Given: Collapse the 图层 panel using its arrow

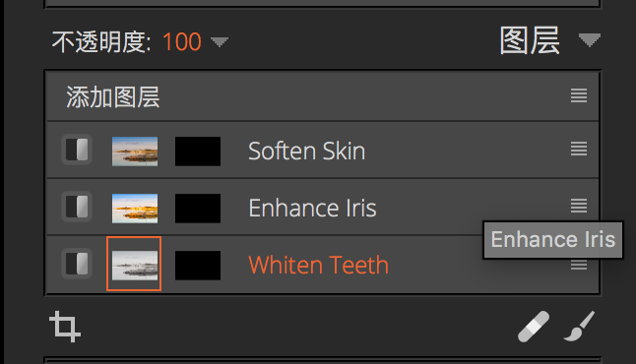Looking at the screenshot, I should 590,40.
